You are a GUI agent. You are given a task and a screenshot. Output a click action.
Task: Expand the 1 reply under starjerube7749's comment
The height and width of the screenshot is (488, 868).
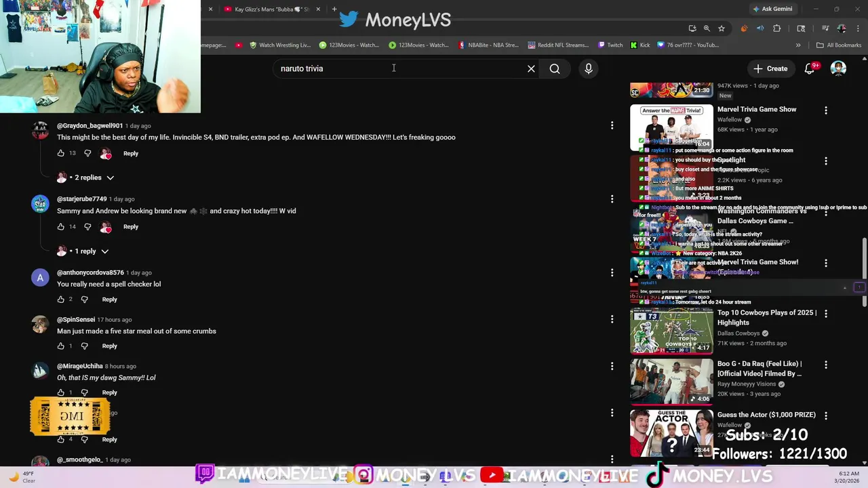[x=83, y=251]
